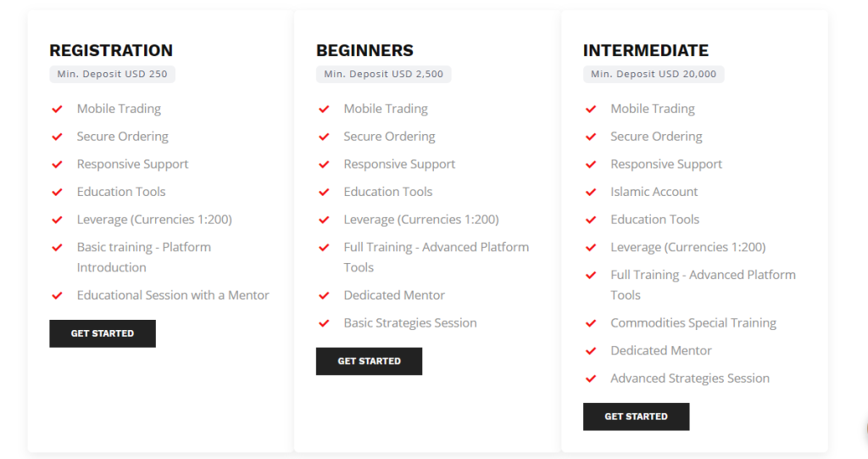Click the red checkmark beside Islamic Account
Image resolution: width=868 pixels, height=459 pixels.
(591, 193)
